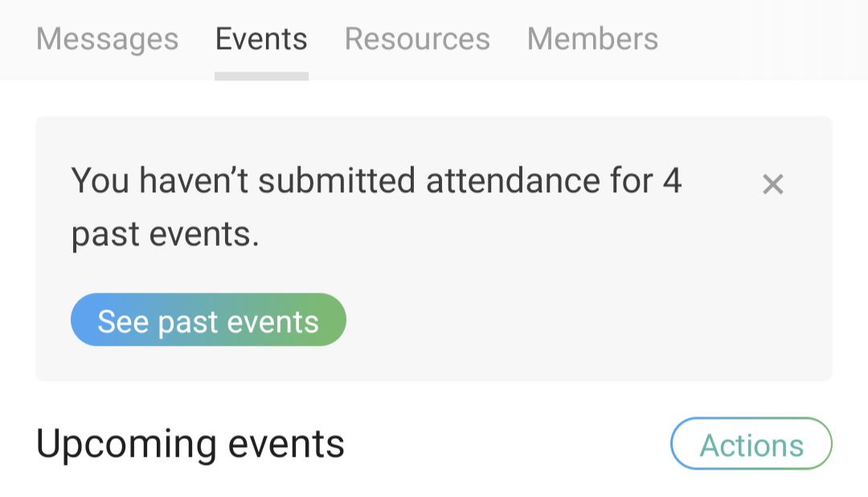Open the Actions menu for upcoming events
The width and height of the screenshot is (868, 497).
pyautogui.click(x=751, y=444)
